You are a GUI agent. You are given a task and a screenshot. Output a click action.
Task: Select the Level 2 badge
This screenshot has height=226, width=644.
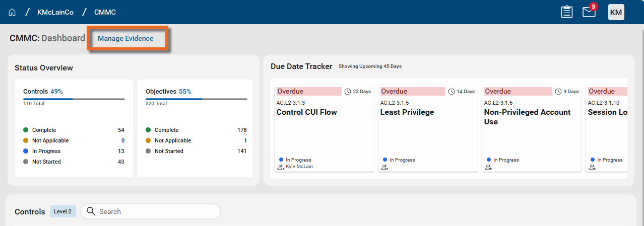point(63,211)
